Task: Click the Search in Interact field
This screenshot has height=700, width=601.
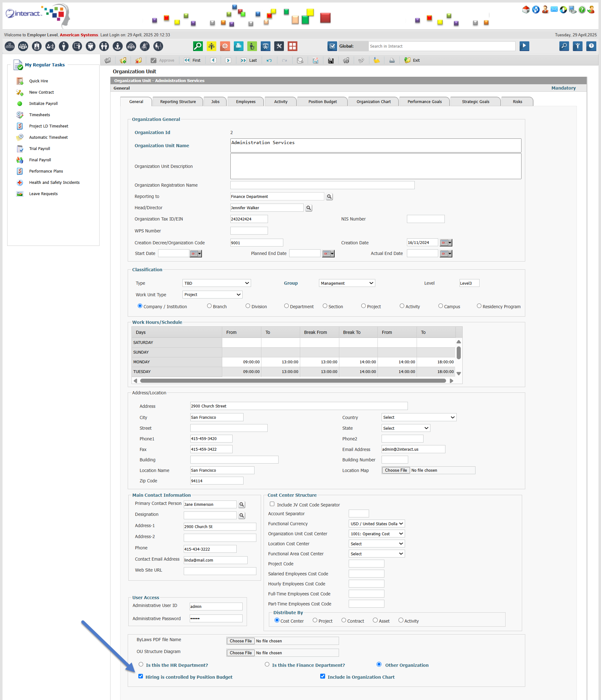Action: click(442, 46)
